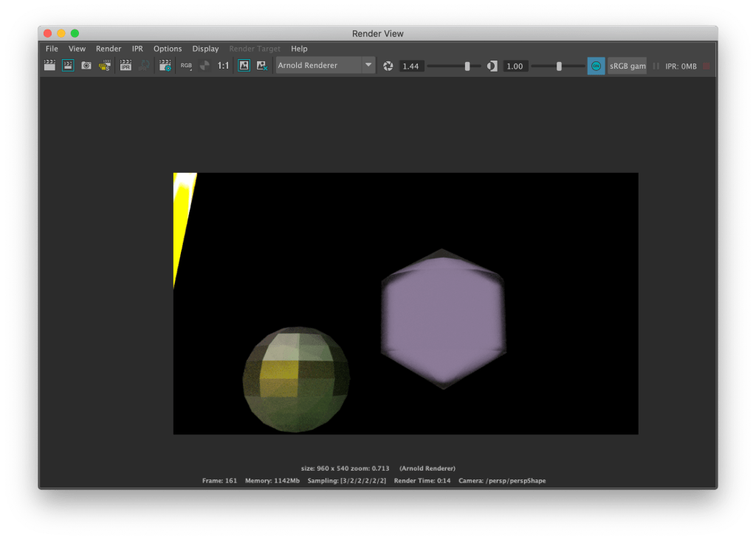Click the 1:1 real size icon

click(x=223, y=66)
